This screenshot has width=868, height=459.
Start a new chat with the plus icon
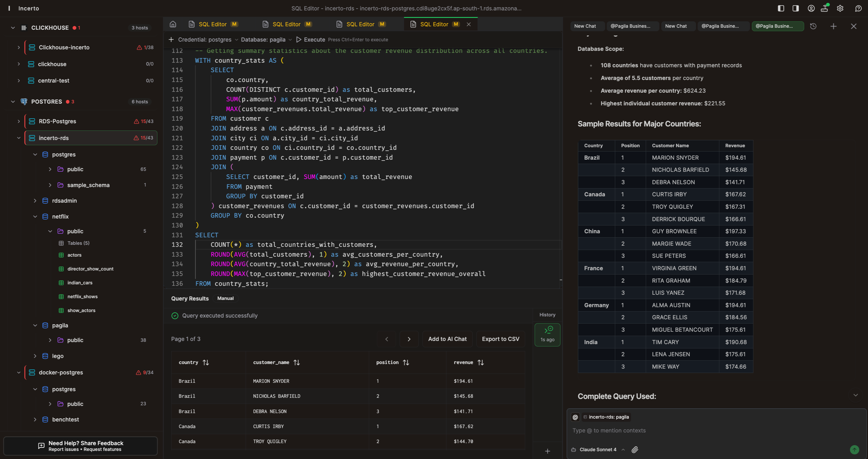tap(833, 26)
